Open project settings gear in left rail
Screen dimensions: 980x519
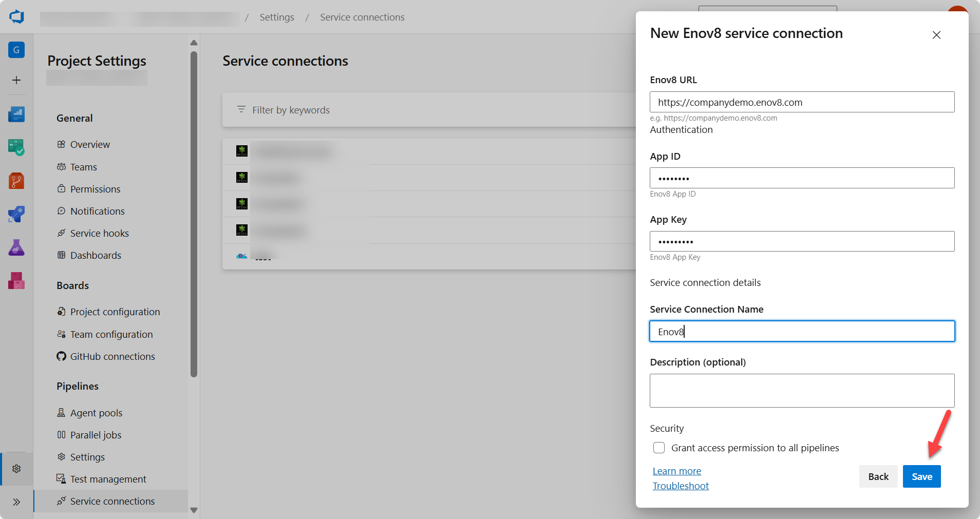click(x=16, y=469)
